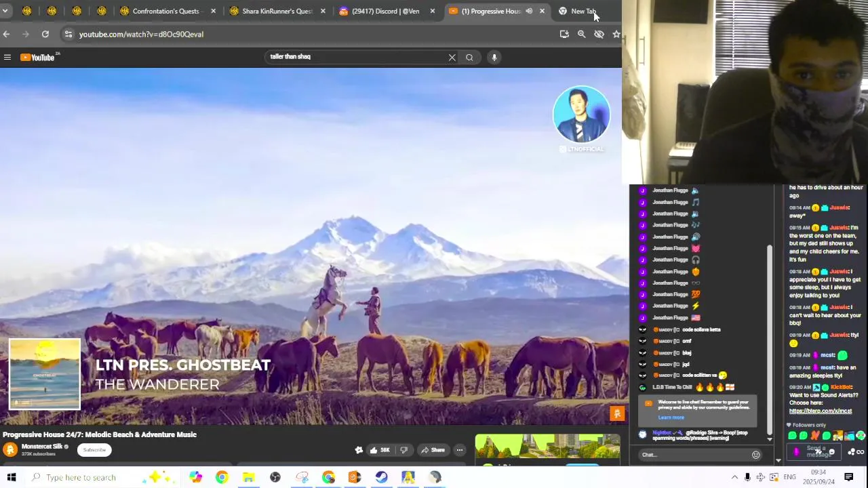Open the zoom magnifier icon in address bar

click(581, 34)
